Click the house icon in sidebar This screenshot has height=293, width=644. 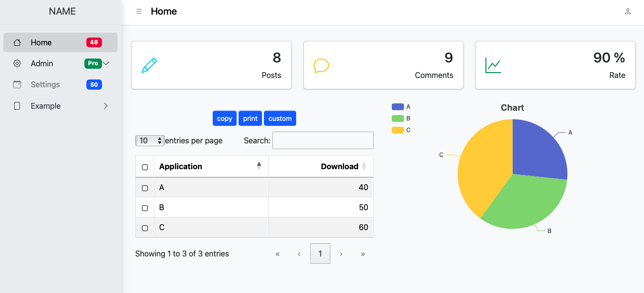click(x=17, y=42)
